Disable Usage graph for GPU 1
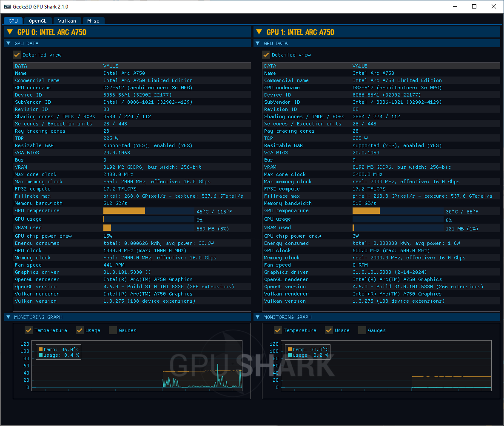This screenshot has height=426, width=504. coord(329,330)
